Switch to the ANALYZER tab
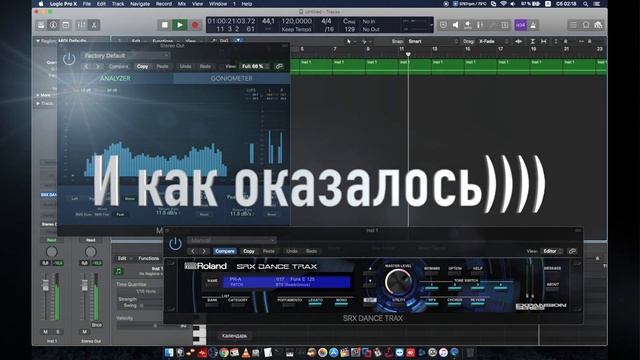 115,78
